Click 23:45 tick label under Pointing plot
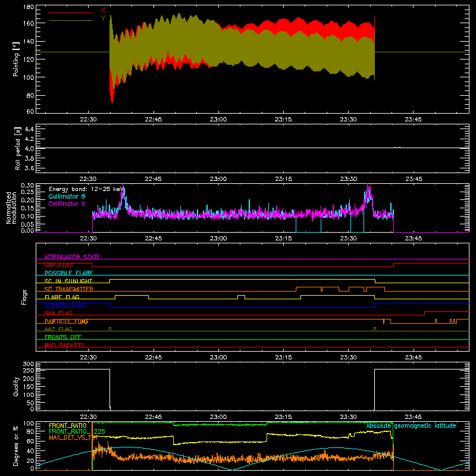Image resolution: width=476 pixels, height=476 pixels. click(x=413, y=120)
